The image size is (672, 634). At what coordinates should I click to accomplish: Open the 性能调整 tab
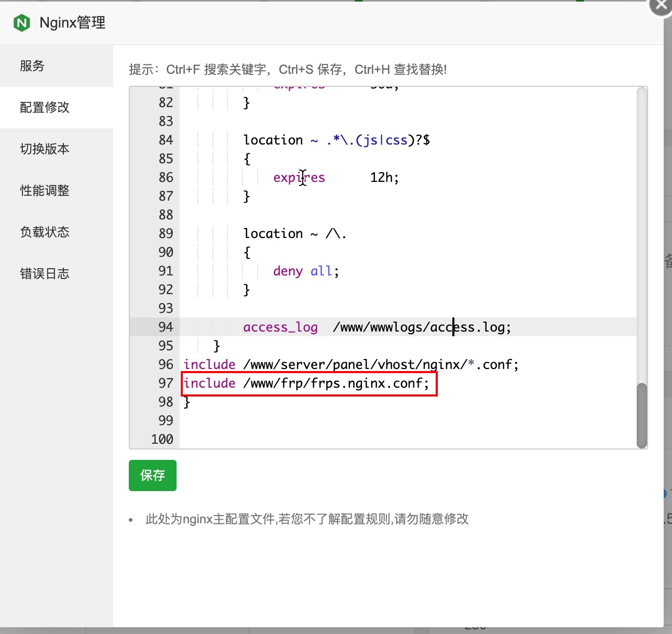coord(57,191)
